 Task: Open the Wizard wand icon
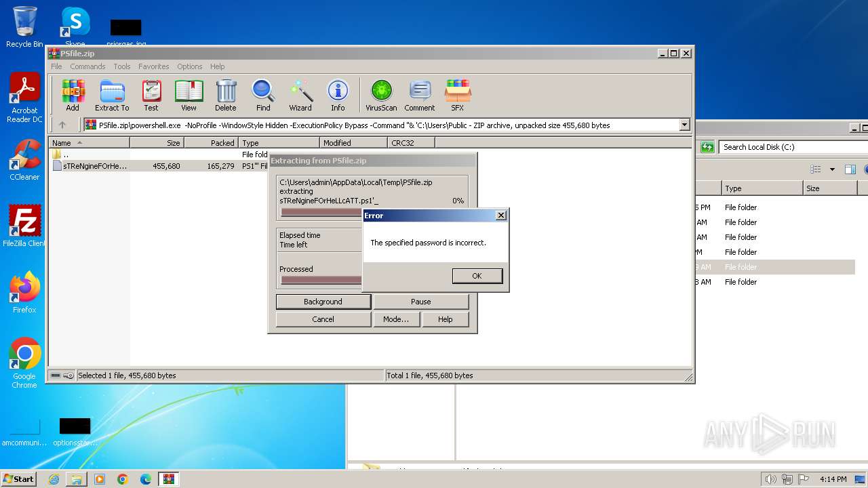(300, 96)
